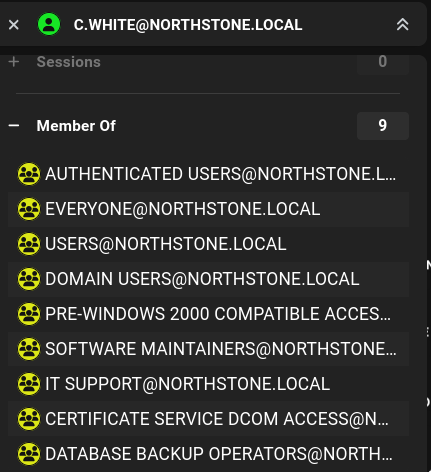Click the DATABASE BACKUP OPERATORS group icon

click(x=29, y=454)
